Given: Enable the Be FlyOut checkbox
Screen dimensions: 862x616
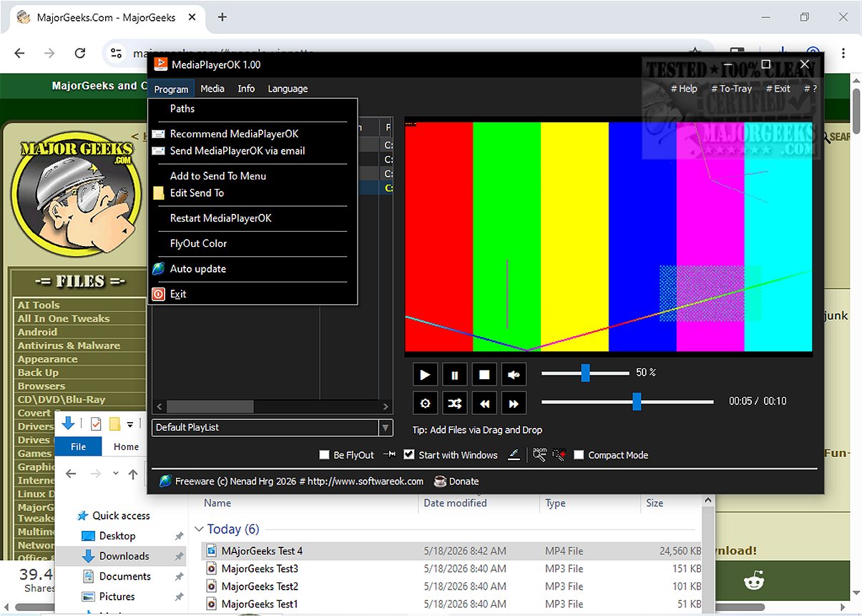Looking at the screenshot, I should [x=324, y=455].
